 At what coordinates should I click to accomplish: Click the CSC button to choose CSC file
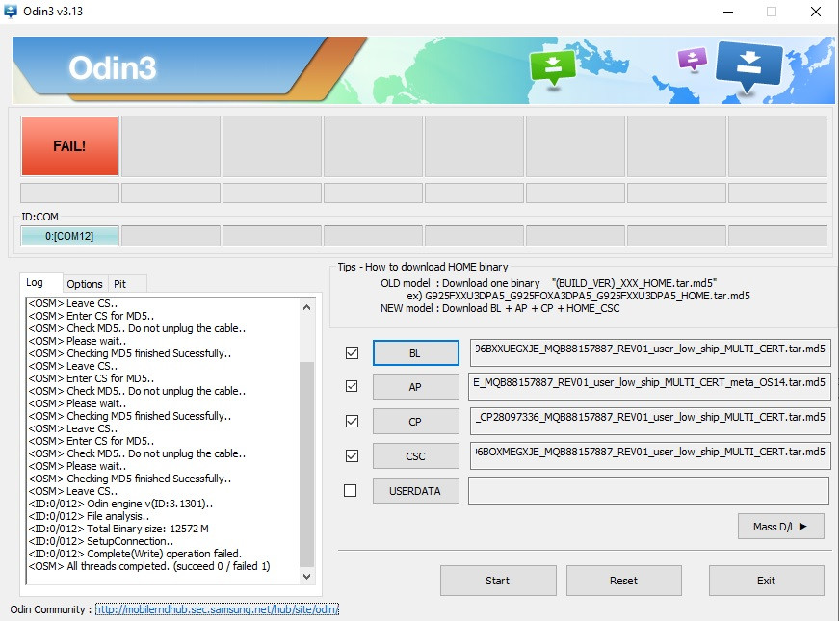[x=416, y=456]
